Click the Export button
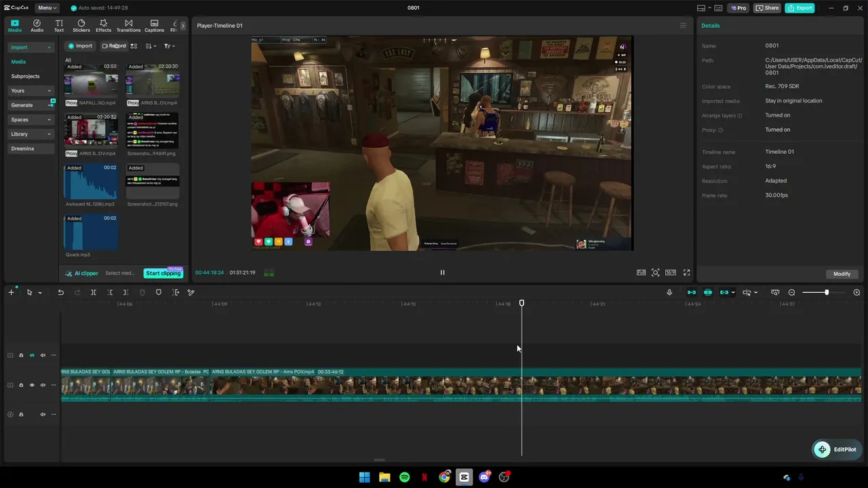 (800, 8)
